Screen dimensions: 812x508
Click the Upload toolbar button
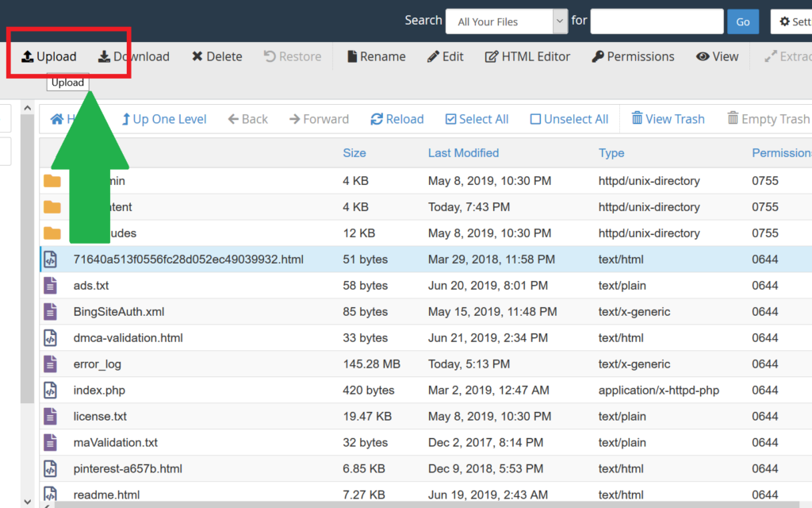tap(49, 56)
